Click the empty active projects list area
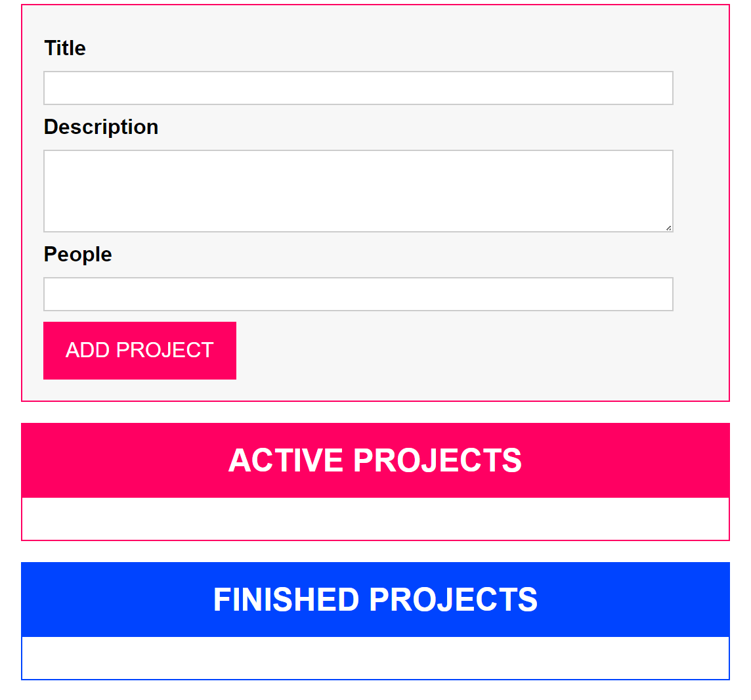The width and height of the screenshot is (751, 700). tap(375, 519)
